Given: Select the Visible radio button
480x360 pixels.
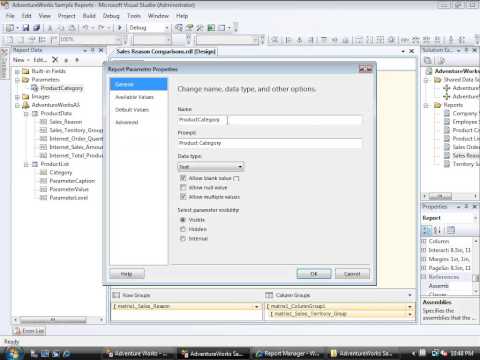Looking at the screenshot, I should (x=183, y=220).
